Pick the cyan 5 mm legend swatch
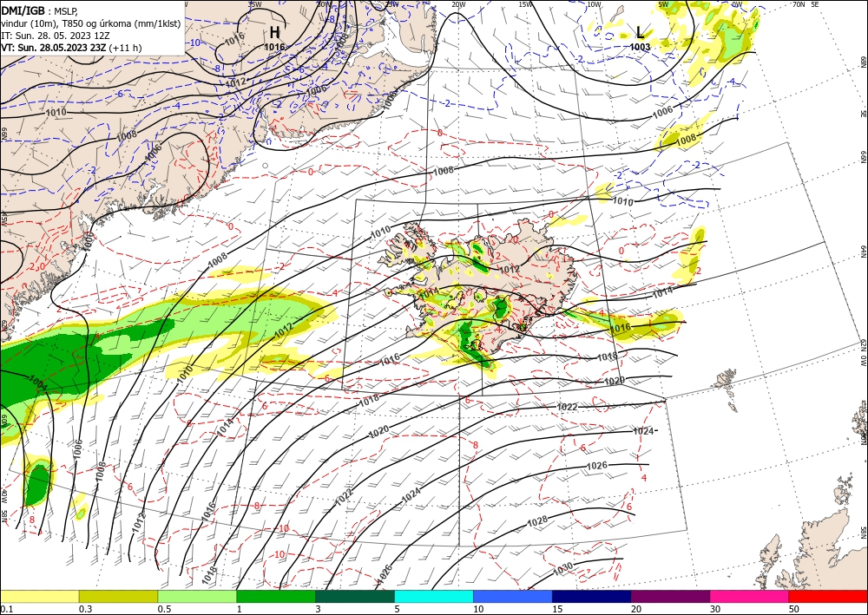 coord(434,596)
